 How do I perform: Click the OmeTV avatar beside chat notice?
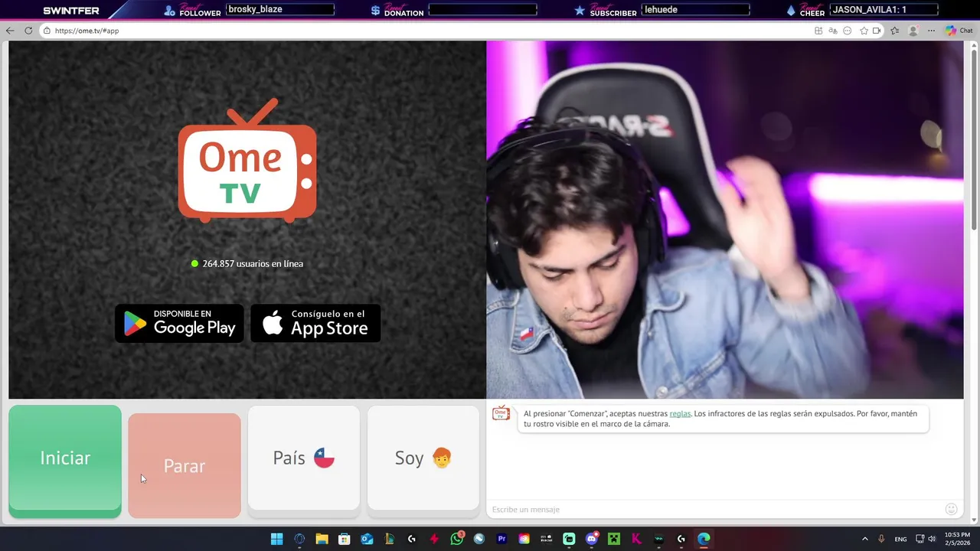pyautogui.click(x=501, y=413)
